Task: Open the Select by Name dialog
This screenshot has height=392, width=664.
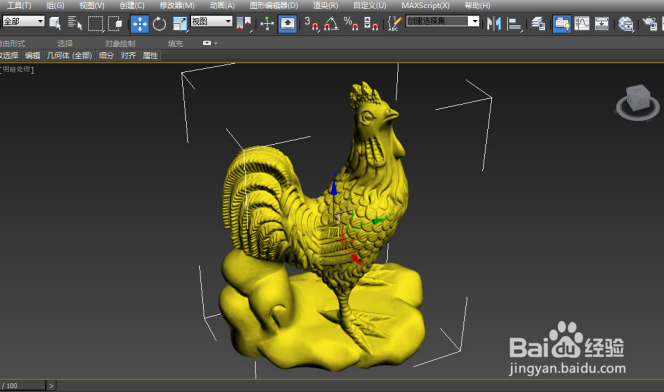Action: click(75, 23)
